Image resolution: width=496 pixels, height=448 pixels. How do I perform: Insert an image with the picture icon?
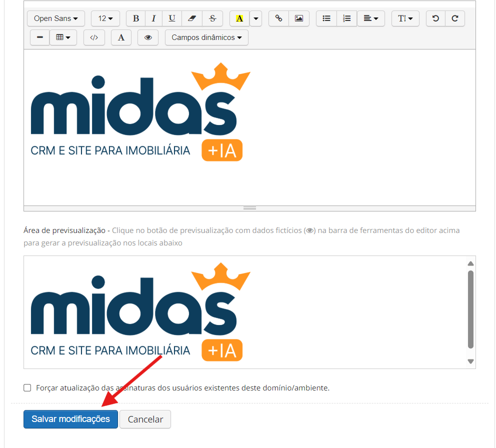(x=299, y=18)
